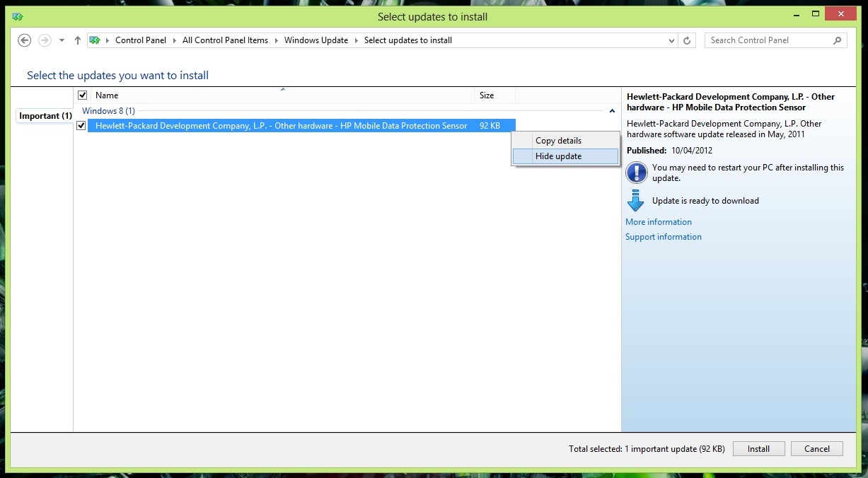Click the Control Panel breadcrumb

tap(141, 40)
